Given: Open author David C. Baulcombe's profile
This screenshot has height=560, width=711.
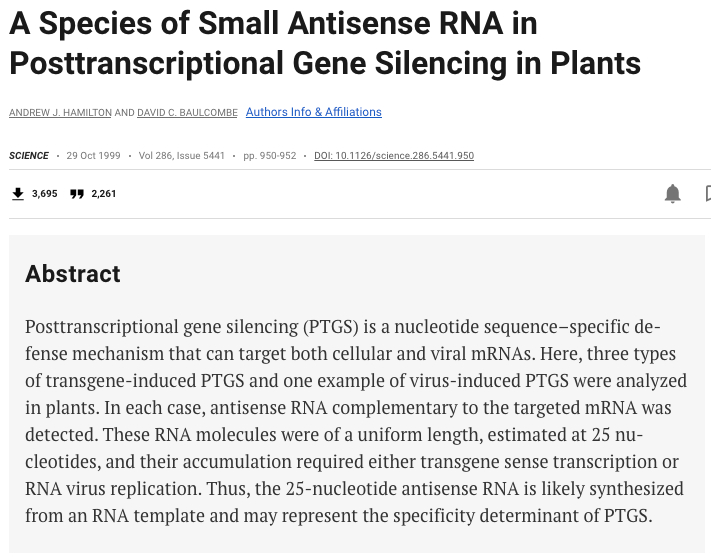Looking at the screenshot, I should coord(187,113).
